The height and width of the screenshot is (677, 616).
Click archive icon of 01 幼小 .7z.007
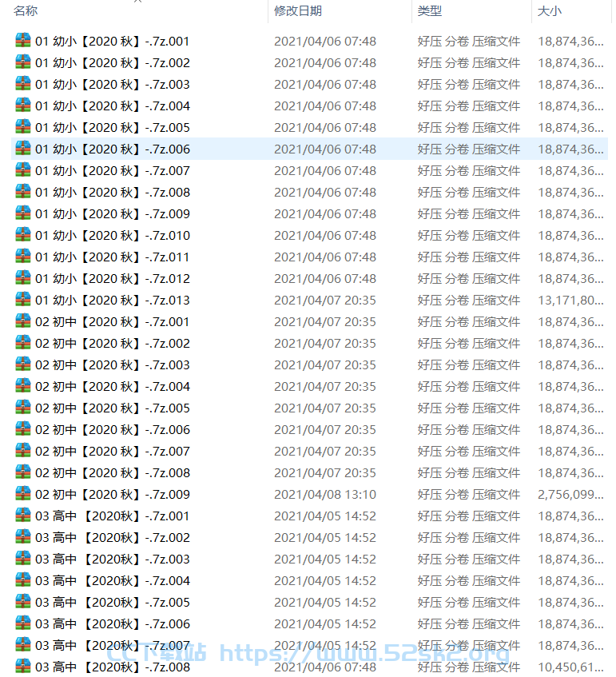click(x=23, y=170)
